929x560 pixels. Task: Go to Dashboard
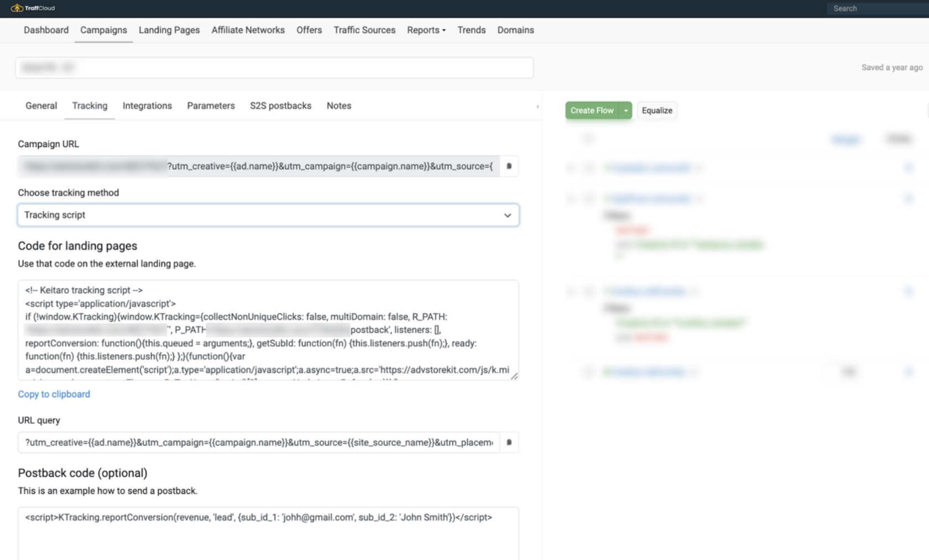pyautogui.click(x=46, y=30)
